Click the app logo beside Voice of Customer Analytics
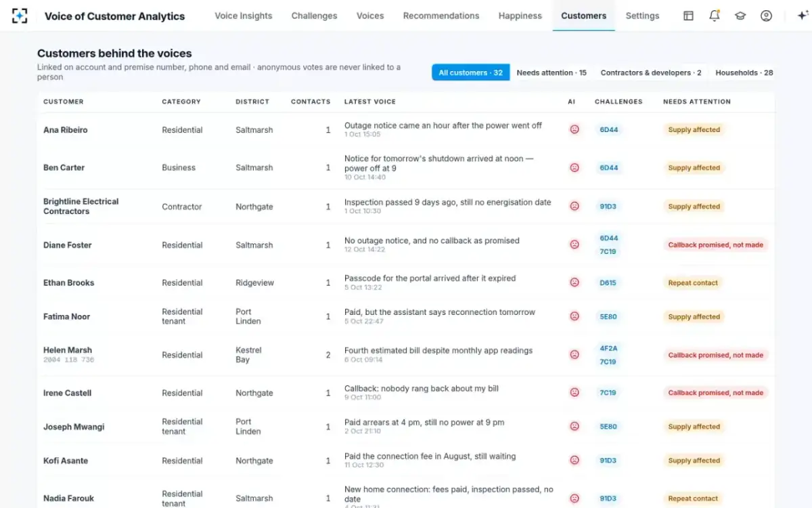 [x=20, y=16]
